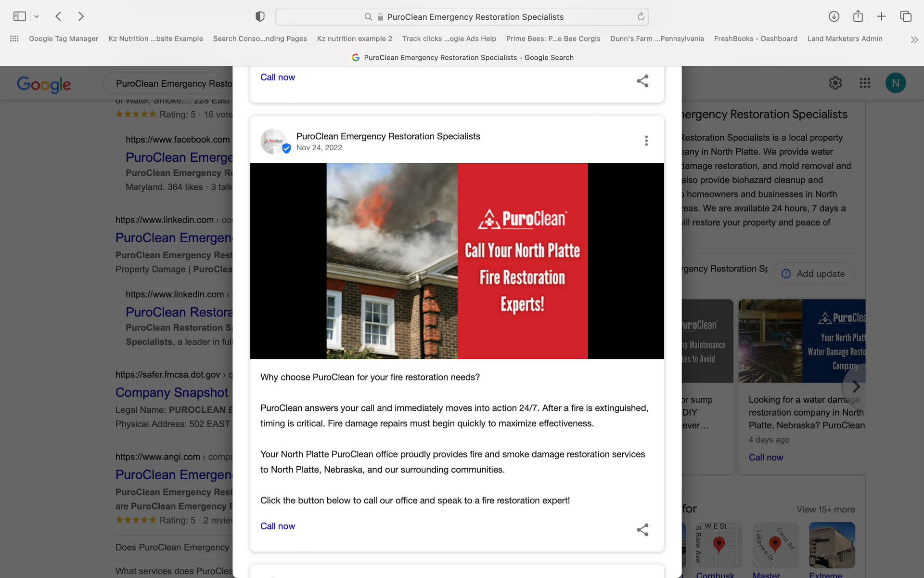Share the page via toolbar share icon
The width and height of the screenshot is (924, 578).
tap(858, 16)
